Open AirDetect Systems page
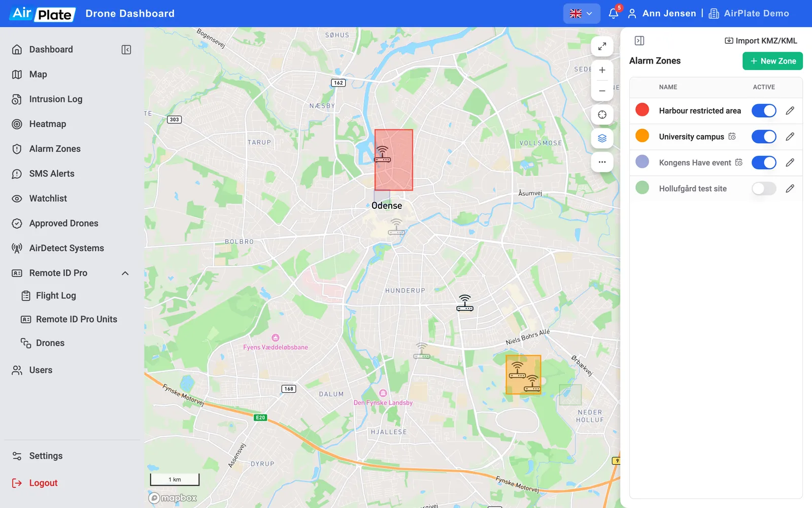Screen dimensions: 812x508 [x=66, y=248]
